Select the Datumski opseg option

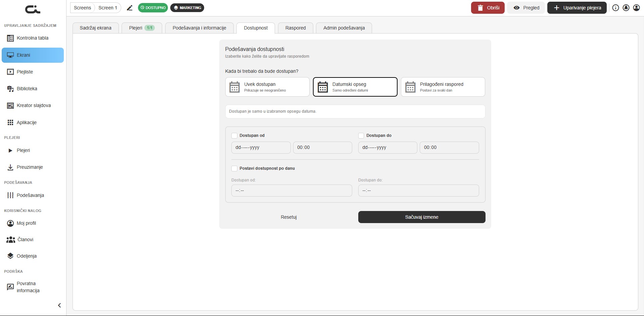coord(355,87)
